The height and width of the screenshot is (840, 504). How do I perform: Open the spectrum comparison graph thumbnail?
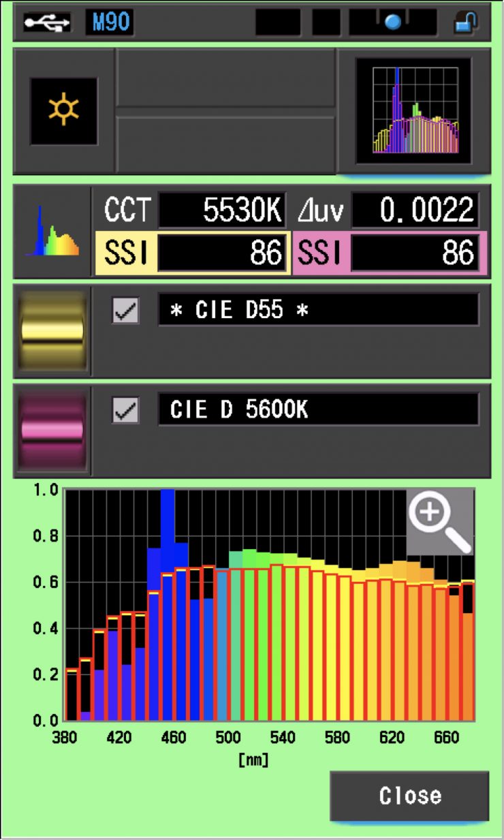pos(414,110)
